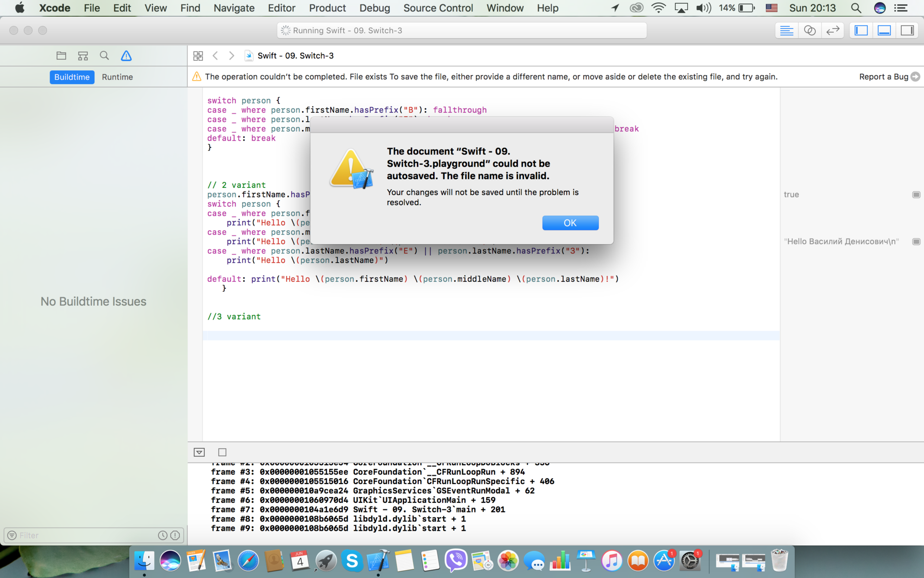This screenshot has width=924, height=578.
Task: Click the 'No Buildtime Issues' text
Action: tap(93, 302)
